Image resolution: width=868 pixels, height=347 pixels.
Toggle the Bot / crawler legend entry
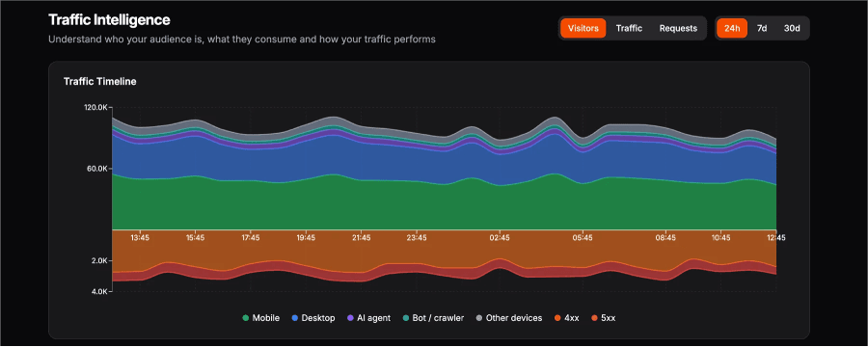(x=433, y=318)
